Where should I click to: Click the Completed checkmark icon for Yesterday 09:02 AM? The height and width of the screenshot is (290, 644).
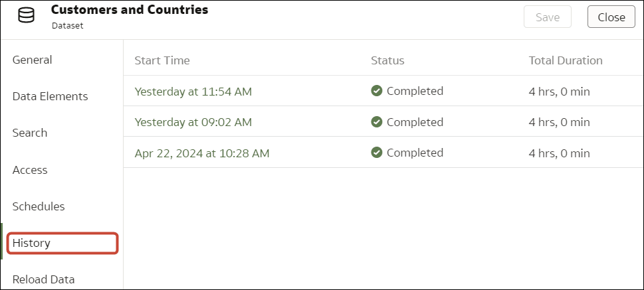[x=377, y=122]
